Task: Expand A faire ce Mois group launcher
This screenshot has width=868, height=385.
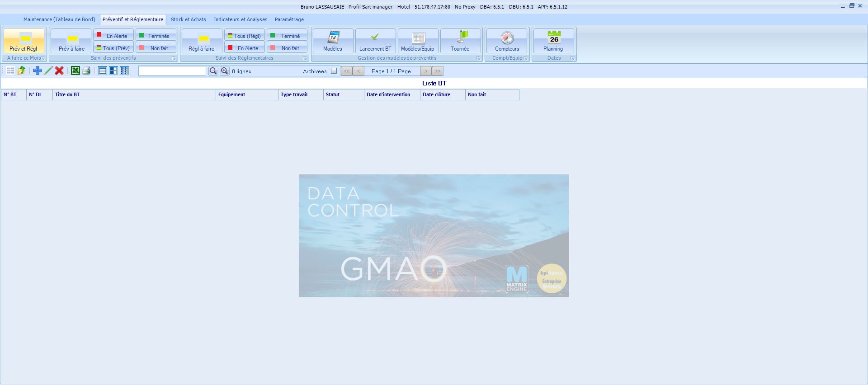Action: tap(43, 58)
